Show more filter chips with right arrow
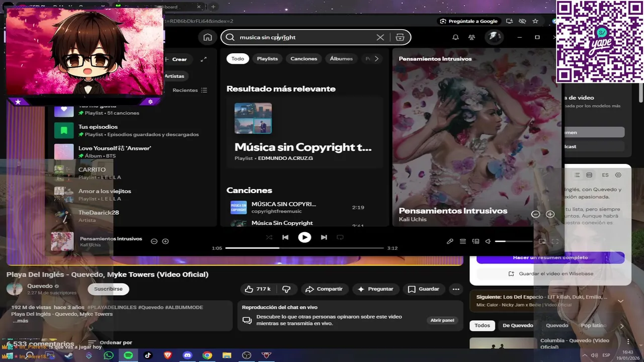 pos(376,59)
